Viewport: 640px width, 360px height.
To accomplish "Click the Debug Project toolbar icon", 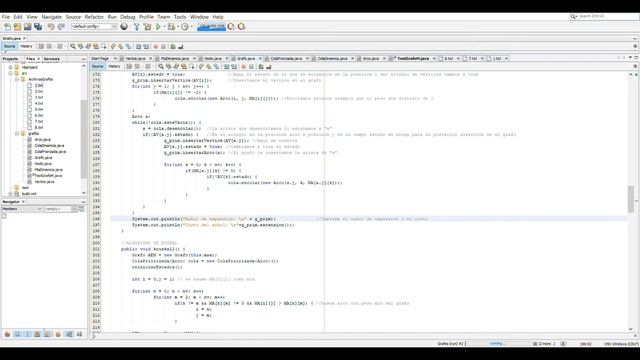I will [171, 27].
